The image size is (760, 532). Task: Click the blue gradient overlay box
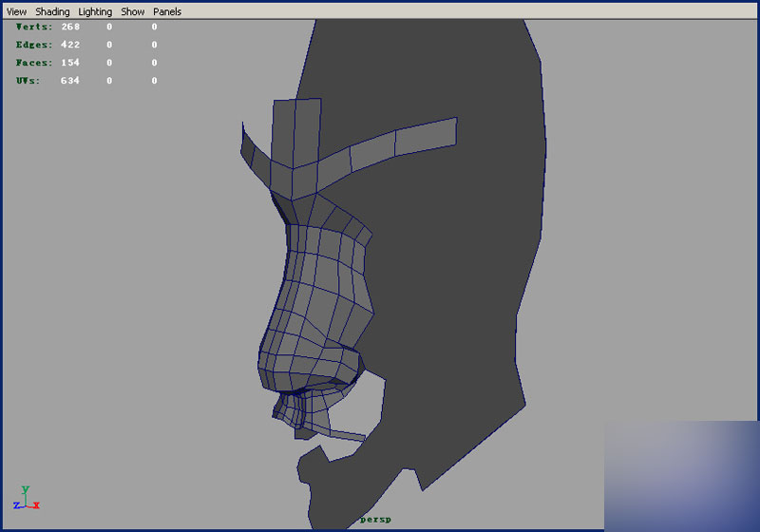681,475
